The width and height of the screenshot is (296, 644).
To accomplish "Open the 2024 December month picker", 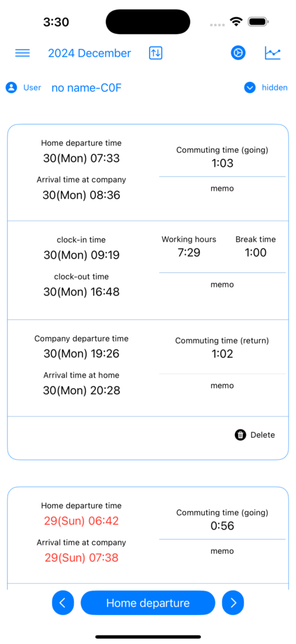I will [89, 53].
